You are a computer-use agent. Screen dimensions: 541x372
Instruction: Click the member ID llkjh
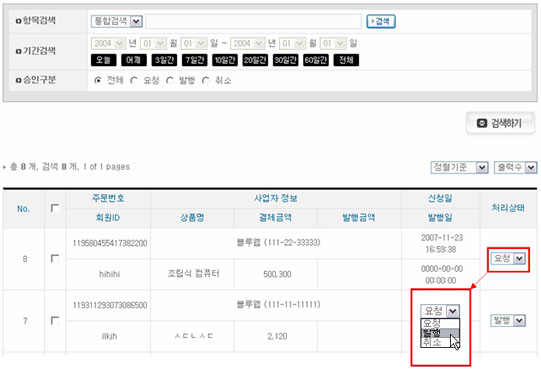(x=109, y=336)
